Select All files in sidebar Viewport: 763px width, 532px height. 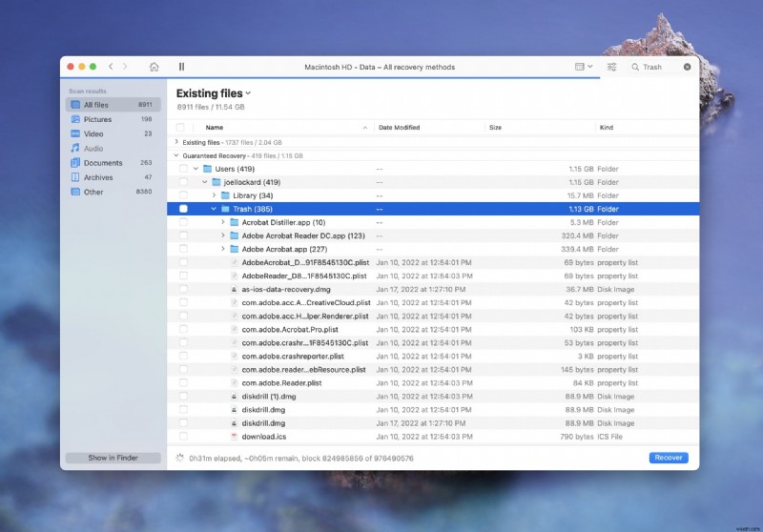(x=113, y=105)
